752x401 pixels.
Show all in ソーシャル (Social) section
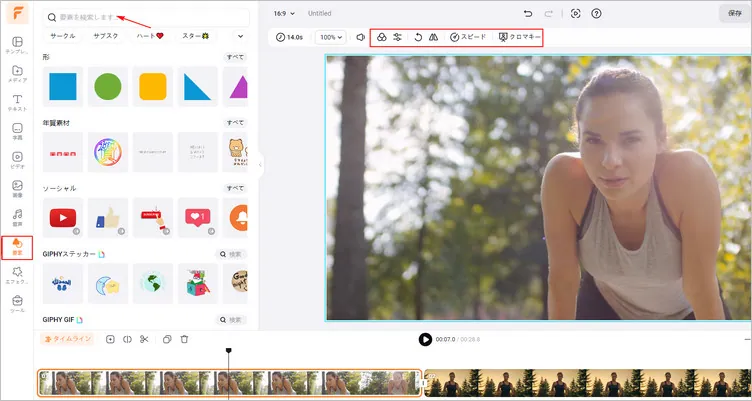[x=235, y=189]
